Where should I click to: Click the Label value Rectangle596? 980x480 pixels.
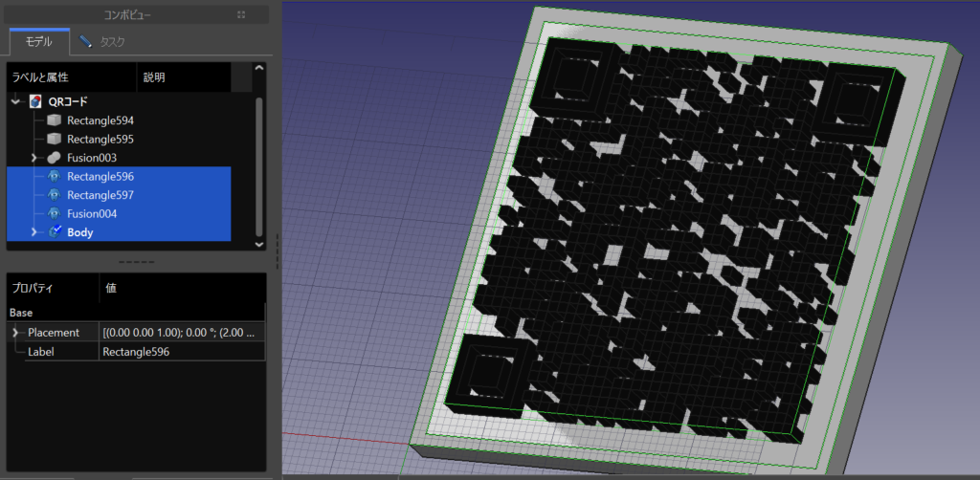(182, 352)
